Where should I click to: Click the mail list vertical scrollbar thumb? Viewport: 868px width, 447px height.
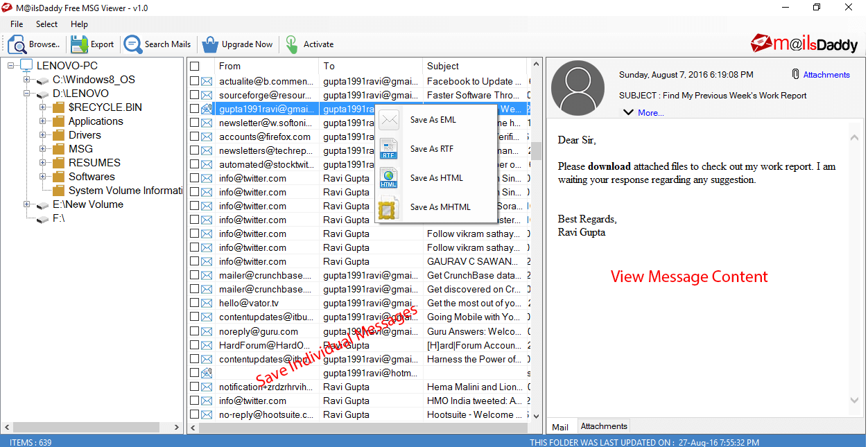pos(536,151)
